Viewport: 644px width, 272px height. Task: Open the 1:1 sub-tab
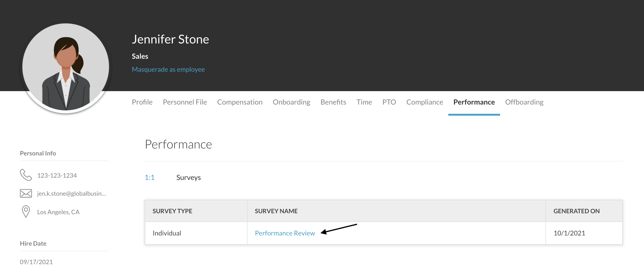149,177
